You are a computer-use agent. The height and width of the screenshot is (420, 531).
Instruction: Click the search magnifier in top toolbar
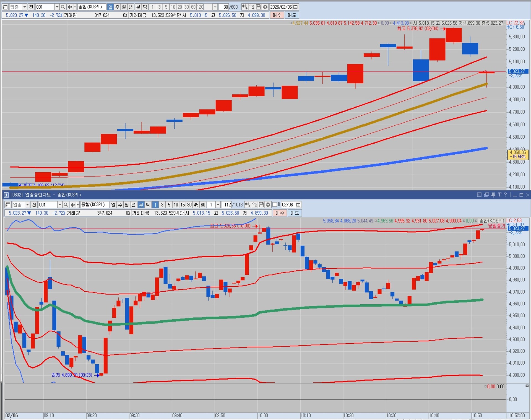point(63,7)
